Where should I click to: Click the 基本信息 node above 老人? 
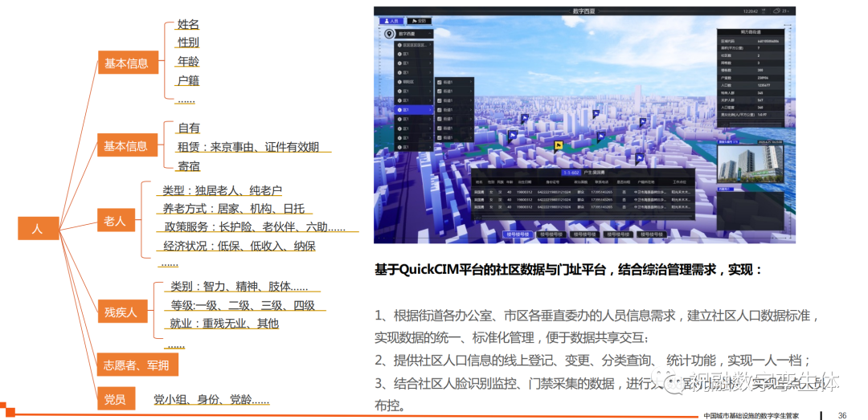point(125,146)
